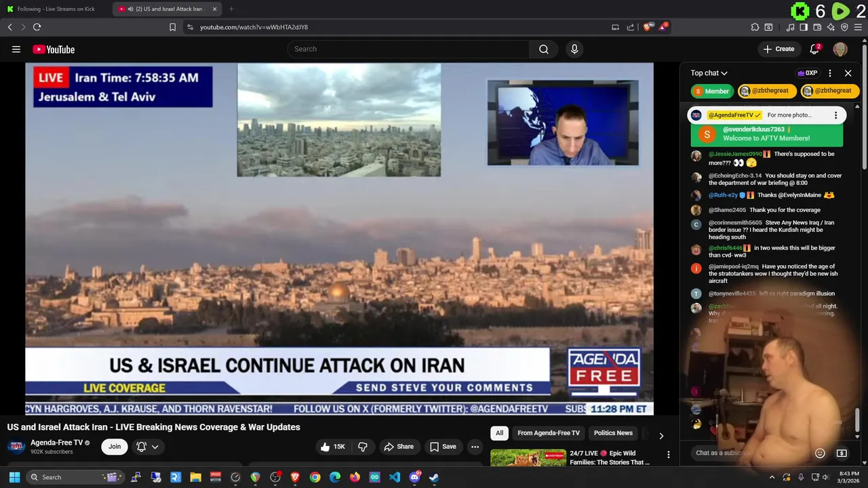The height and width of the screenshot is (488, 868).
Task: Start voice search with the microphone icon
Action: click(x=574, y=49)
